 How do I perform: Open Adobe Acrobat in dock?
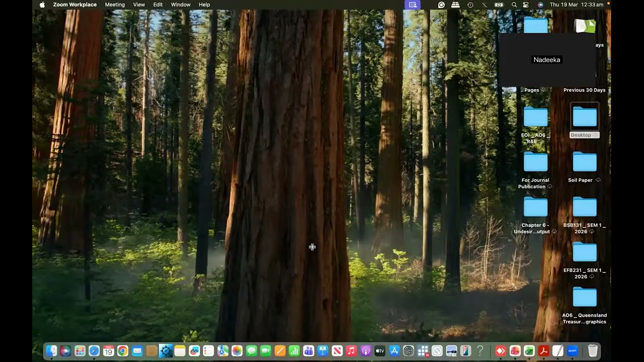coord(543,351)
